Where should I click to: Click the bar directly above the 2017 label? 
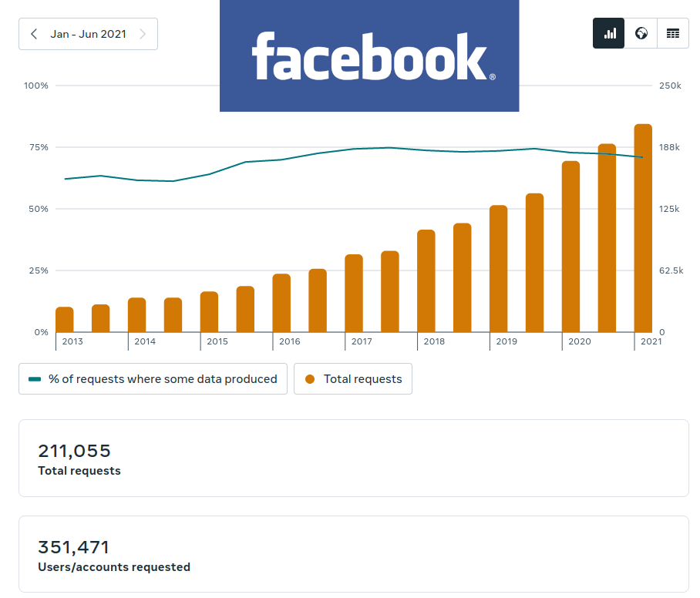click(354, 293)
